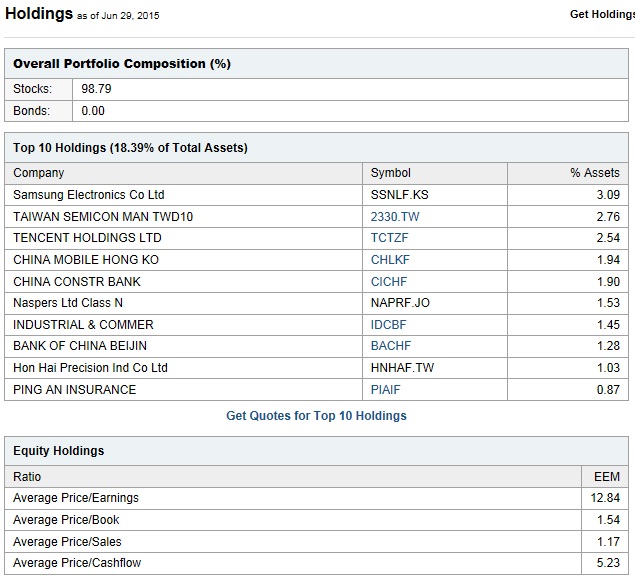The width and height of the screenshot is (635, 582).
Task: Click the Holdings page heading
Action: click(x=39, y=13)
